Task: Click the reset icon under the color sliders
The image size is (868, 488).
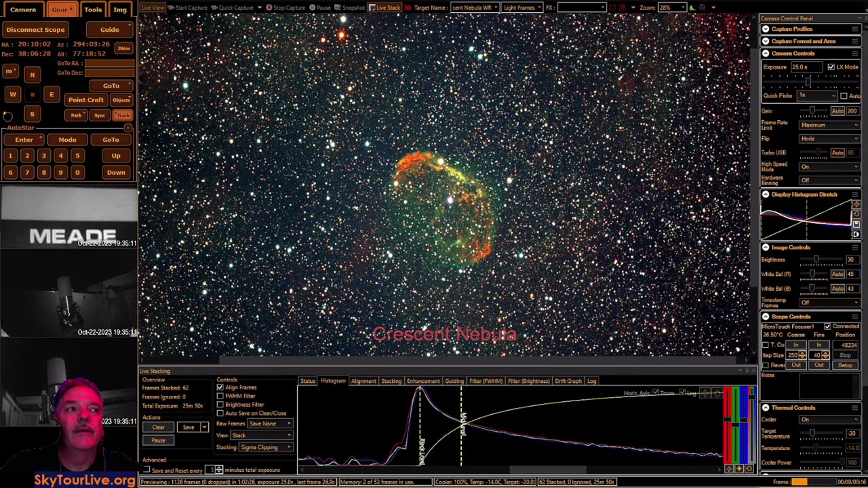Action: click(x=749, y=469)
